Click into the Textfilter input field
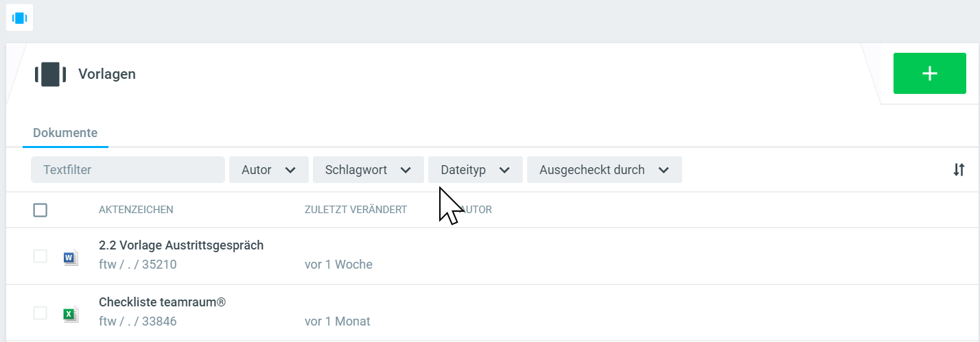This screenshot has width=980, height=342. (x=128, y=170)
